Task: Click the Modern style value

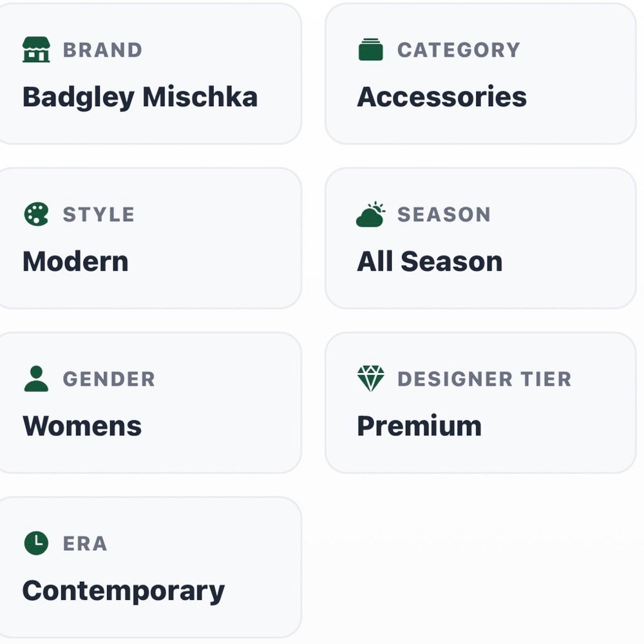Action: click(x=75, y=261)
